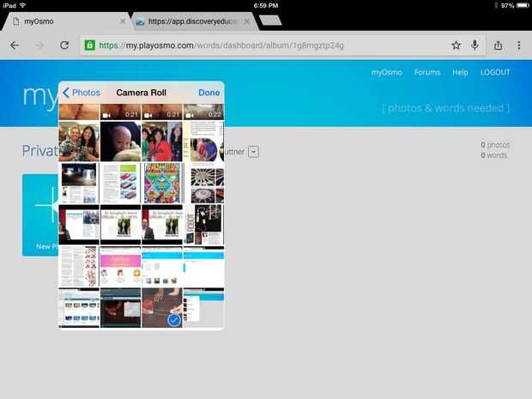Click the Camera Roll title

(141, 93)
